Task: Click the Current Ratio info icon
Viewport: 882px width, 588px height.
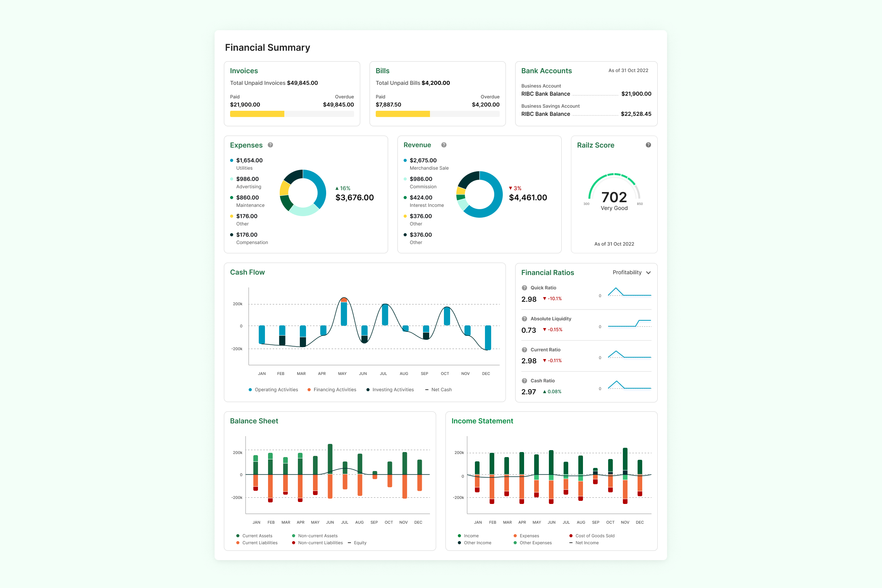Action: click(x=524, y=350)
